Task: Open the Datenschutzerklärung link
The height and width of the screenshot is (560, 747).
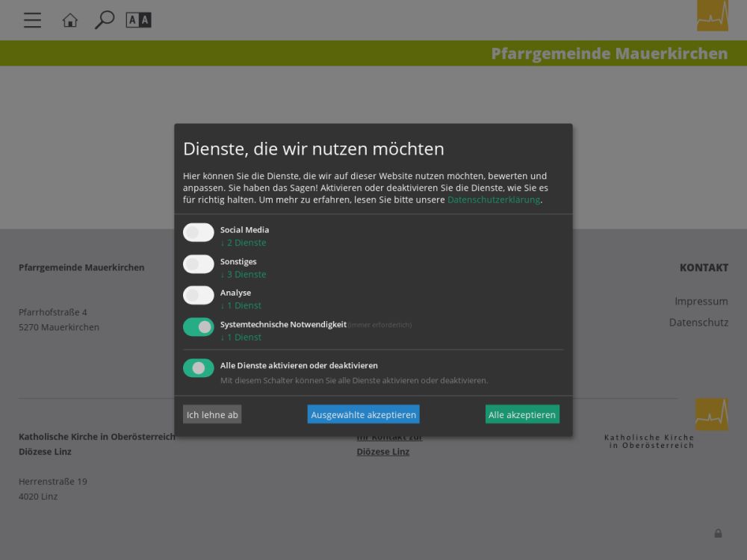Action: click(493, 200)
